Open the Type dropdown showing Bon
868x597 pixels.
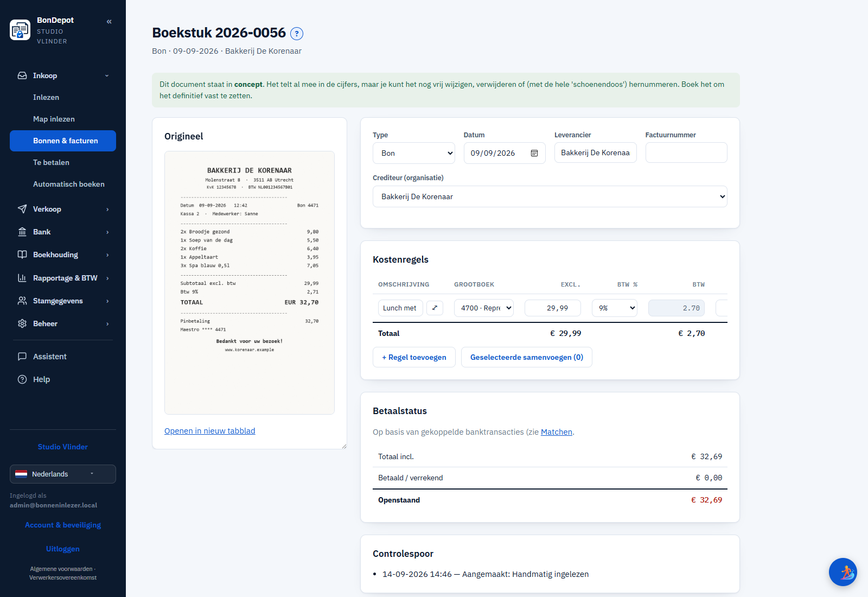(414, 153)
